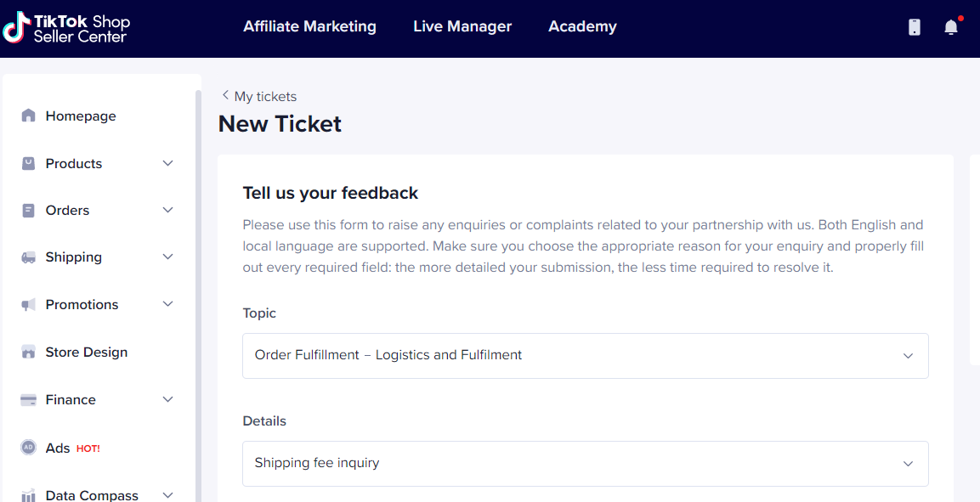Click the Homepage house icon

(29, 116)
